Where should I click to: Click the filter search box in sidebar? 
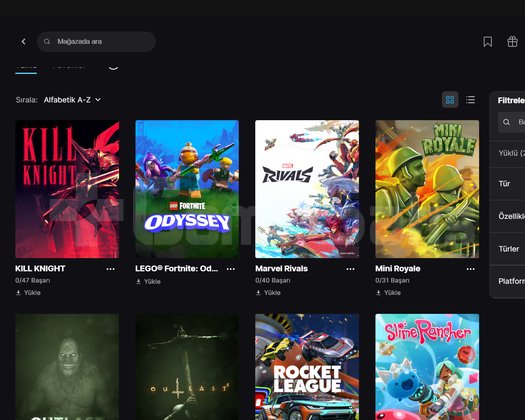click(x=511, y=122)
